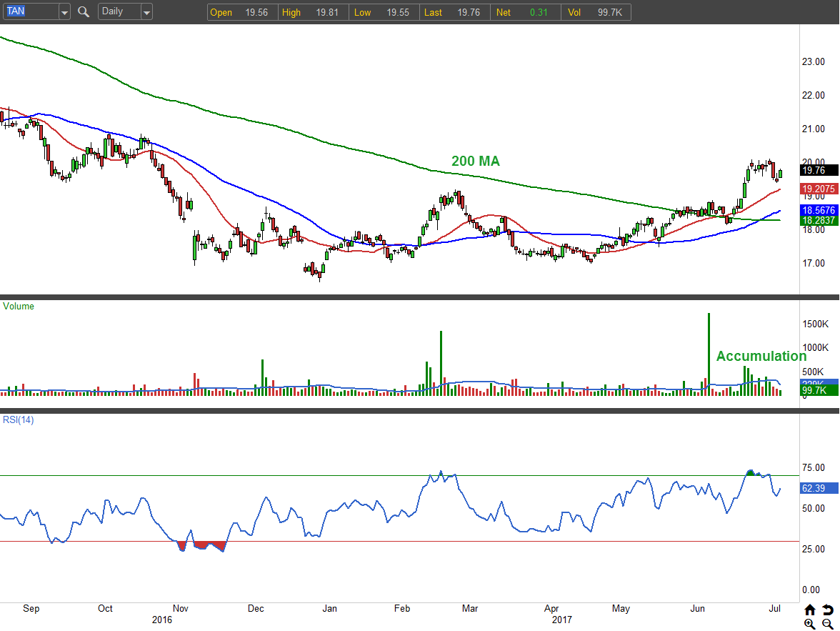Click the undo arrow icon
The image size is (840, 631).
(827, 610)
